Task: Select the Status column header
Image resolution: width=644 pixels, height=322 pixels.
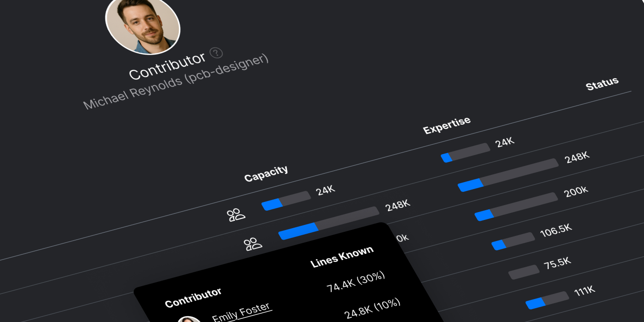Action: 602,84
